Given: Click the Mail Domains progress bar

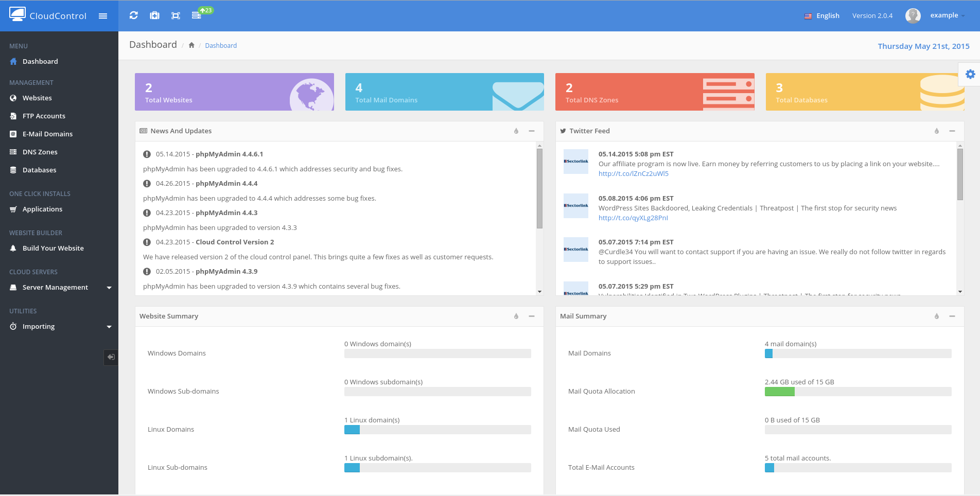Looking at the screenshot, I should point(858,353).
